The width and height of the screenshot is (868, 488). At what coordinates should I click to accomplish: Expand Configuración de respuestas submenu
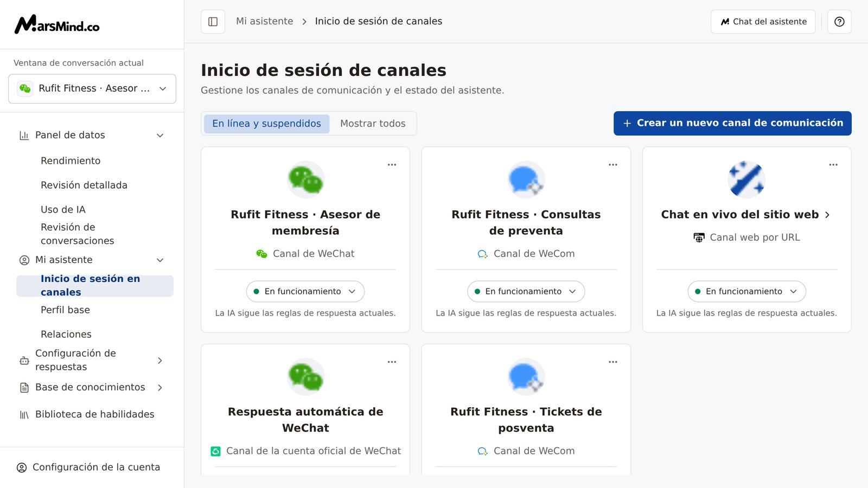coord(160,361)
